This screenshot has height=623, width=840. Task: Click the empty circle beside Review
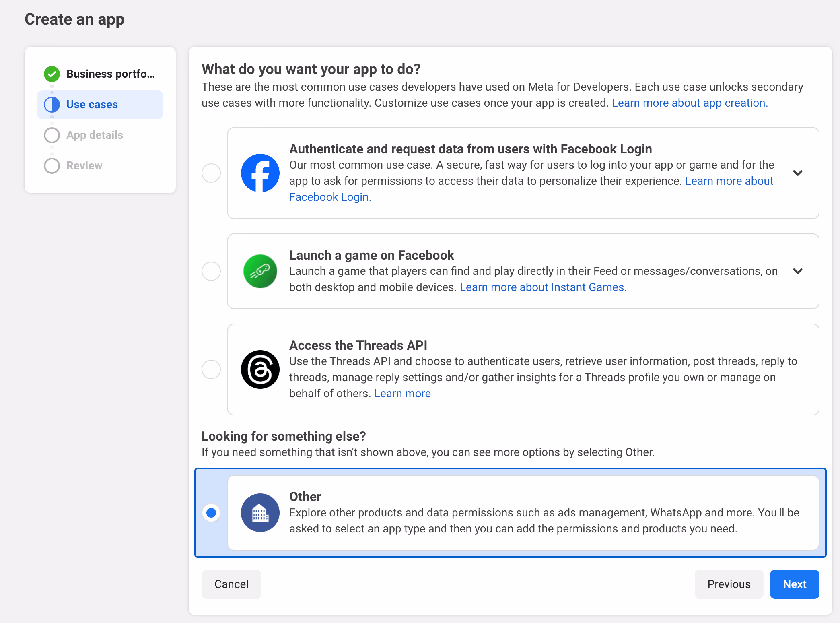(x=52, y=166)
